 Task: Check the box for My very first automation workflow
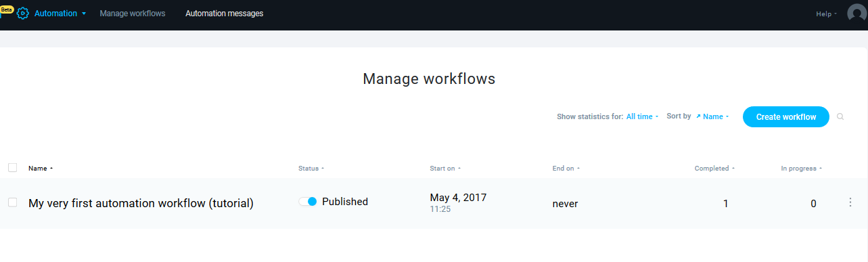(12, 202)
